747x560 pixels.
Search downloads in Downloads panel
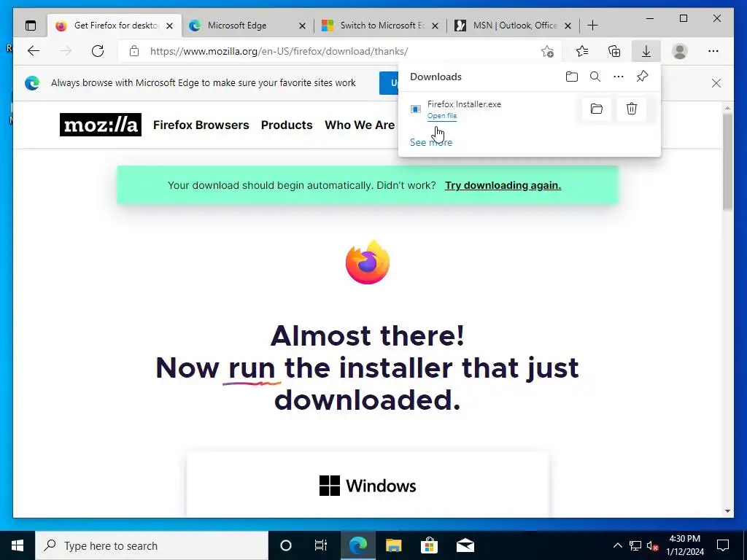pos(595,77)
